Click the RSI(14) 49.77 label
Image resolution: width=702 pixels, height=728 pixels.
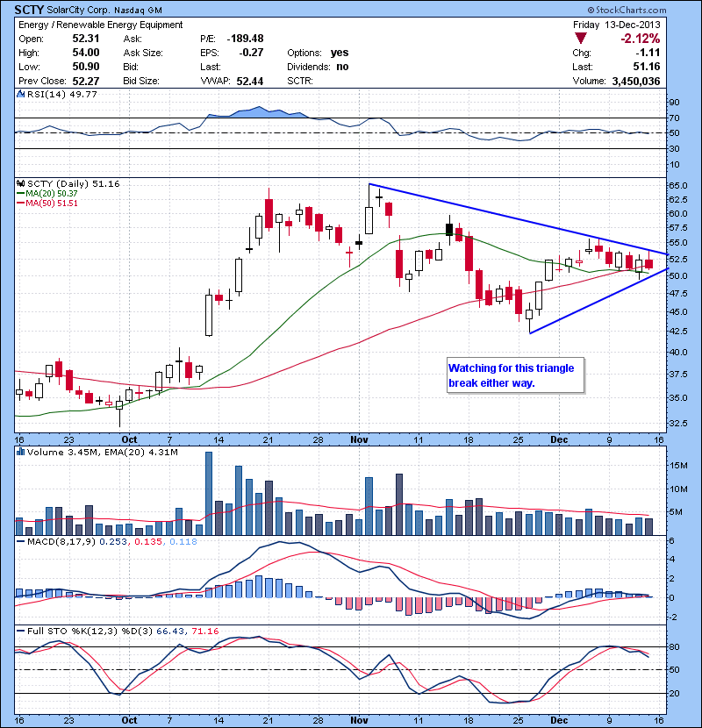pyautogui.click(x=62, y=94)
